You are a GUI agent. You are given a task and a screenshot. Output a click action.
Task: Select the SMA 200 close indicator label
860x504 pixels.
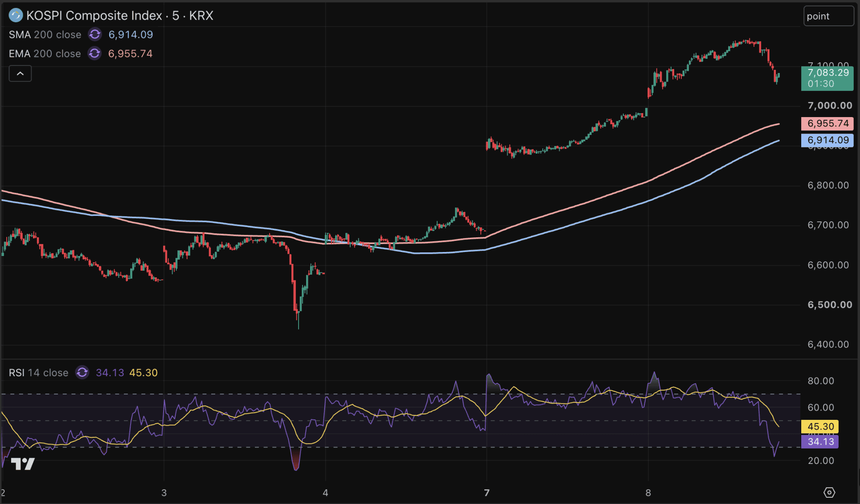tap(45, 35)
